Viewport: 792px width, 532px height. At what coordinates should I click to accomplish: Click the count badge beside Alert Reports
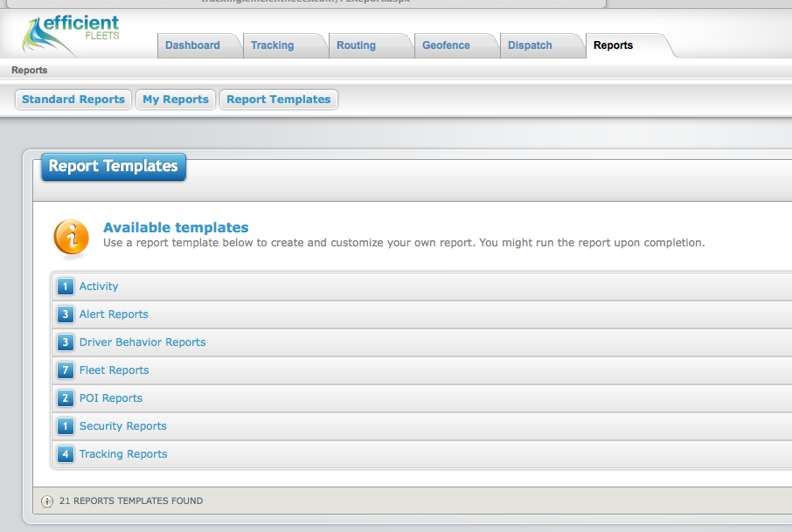click(66, 314)
